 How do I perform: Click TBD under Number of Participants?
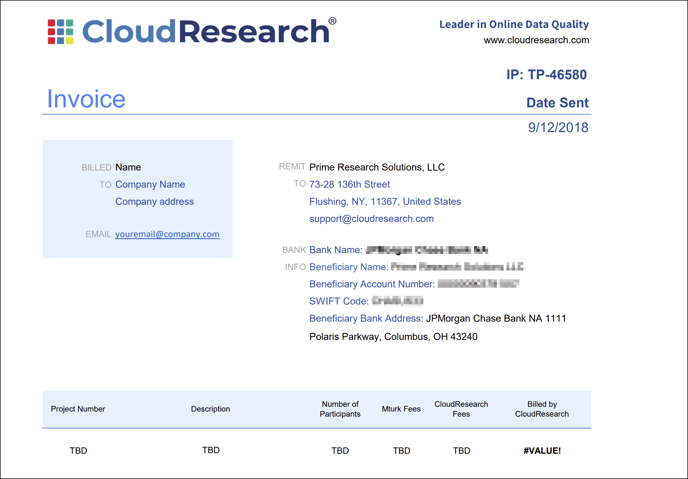(x=340, y=450)
